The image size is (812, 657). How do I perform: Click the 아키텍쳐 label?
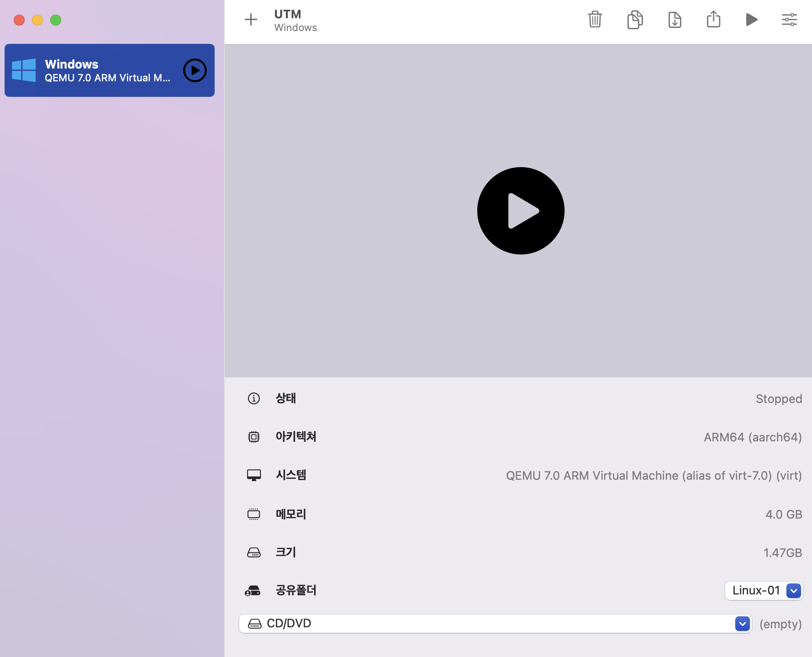[296, 437]
